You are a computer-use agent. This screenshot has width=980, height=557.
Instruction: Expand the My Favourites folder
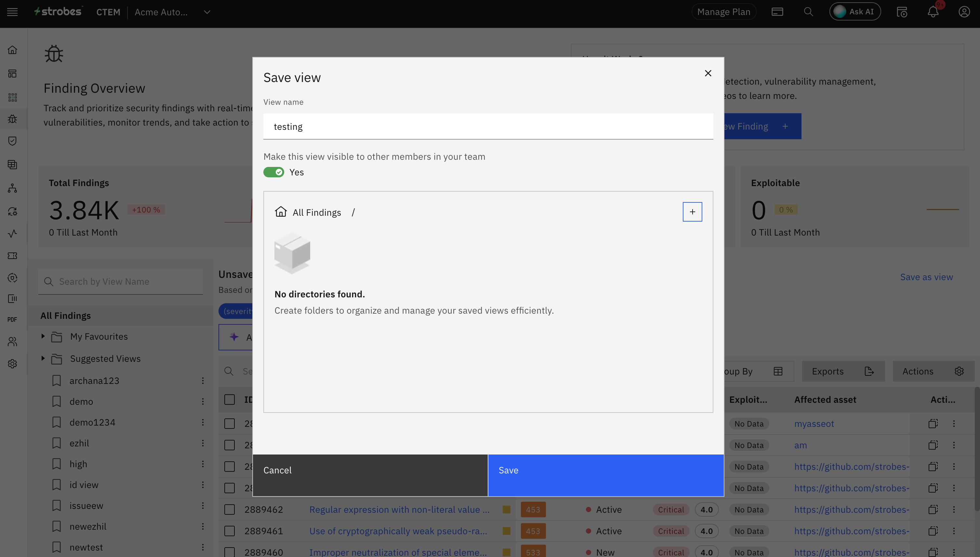(x=43, y=336)
